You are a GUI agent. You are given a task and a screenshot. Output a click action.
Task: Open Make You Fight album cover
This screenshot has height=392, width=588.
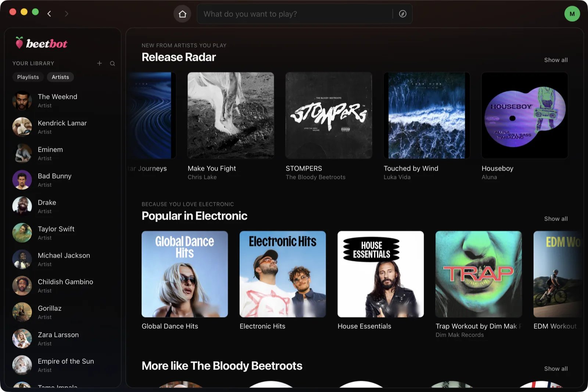point(231,115)
